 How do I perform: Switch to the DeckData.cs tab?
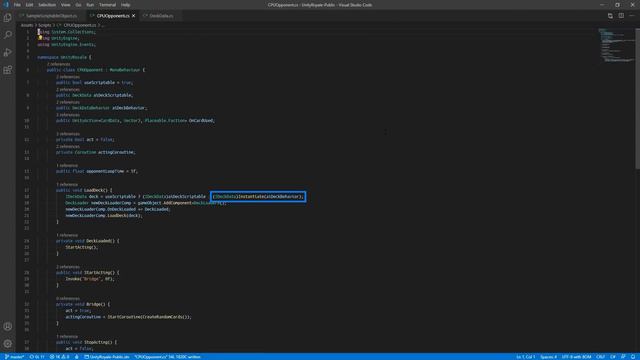[161, 16]
